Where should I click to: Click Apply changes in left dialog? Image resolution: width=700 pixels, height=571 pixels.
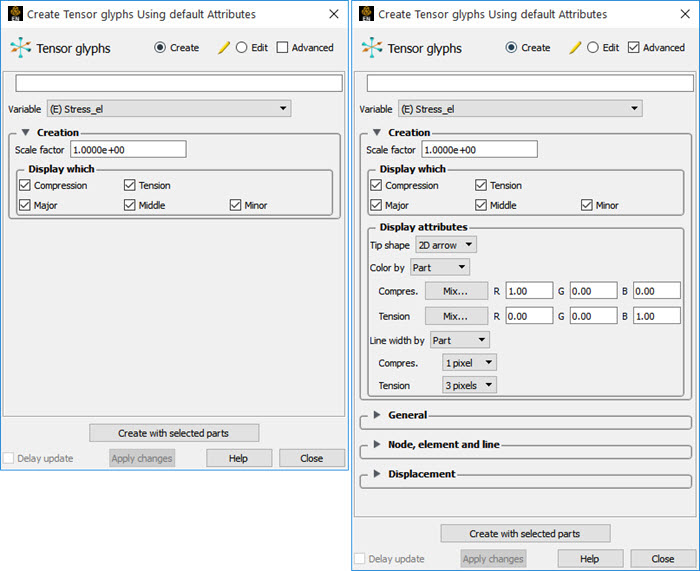pos(142,458)
